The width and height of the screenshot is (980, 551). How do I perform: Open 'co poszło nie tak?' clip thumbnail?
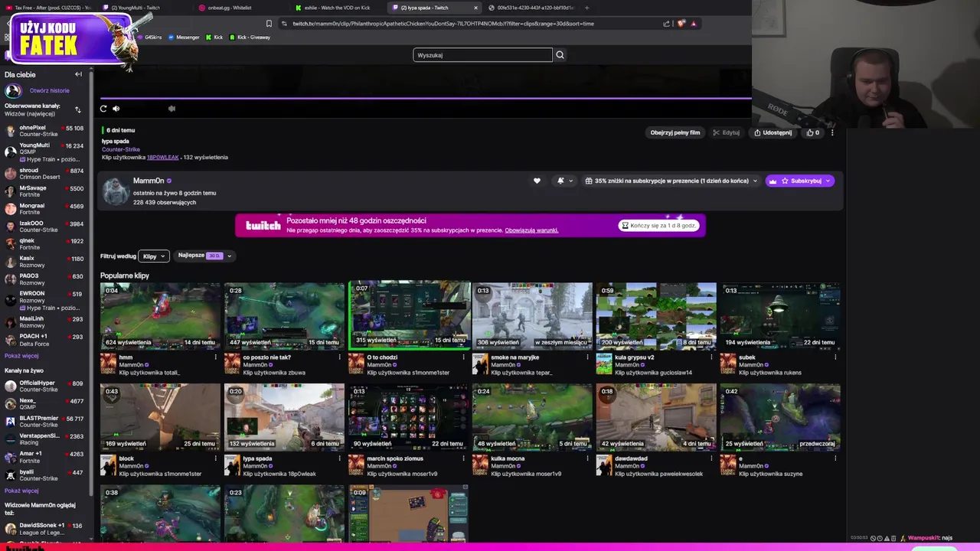(284, 316)
